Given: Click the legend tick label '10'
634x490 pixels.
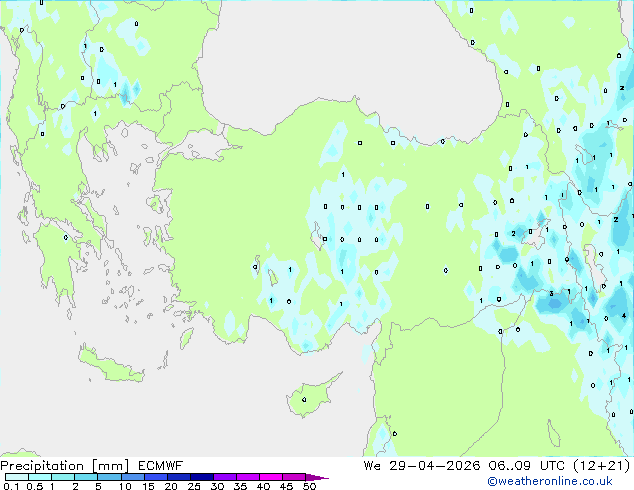Looking at the screenshot, I should (125, 486).
